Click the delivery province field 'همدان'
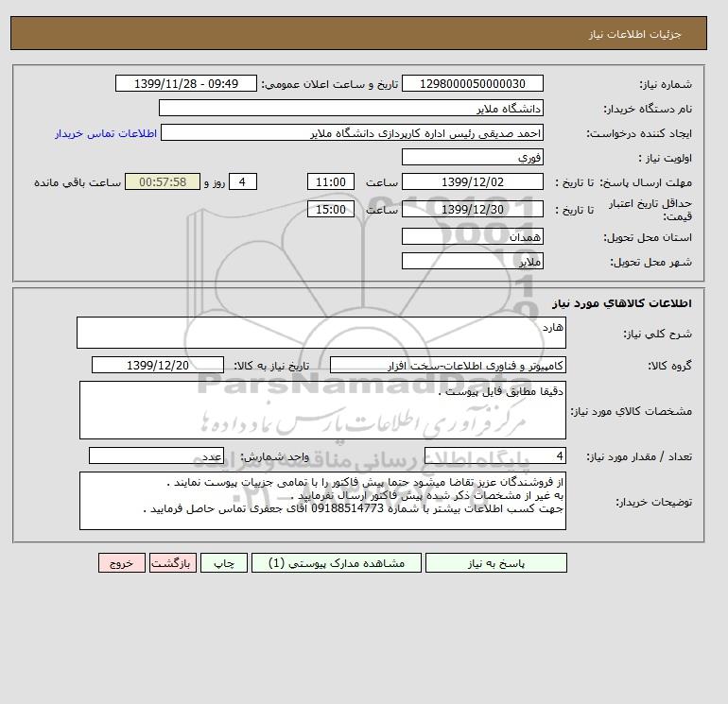The image size is (728, 704). pos(472,236)
